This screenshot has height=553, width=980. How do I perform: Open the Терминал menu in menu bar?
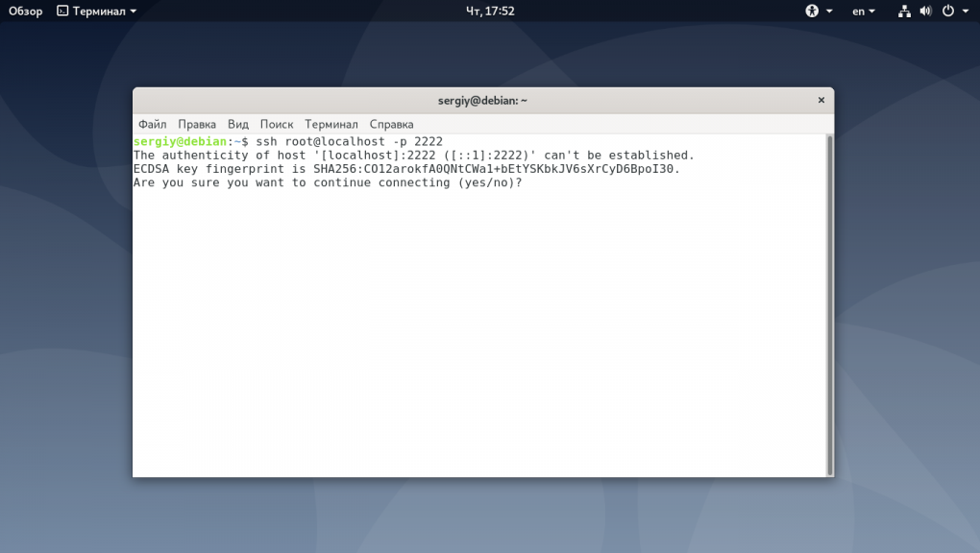click(x=331, y=124)
